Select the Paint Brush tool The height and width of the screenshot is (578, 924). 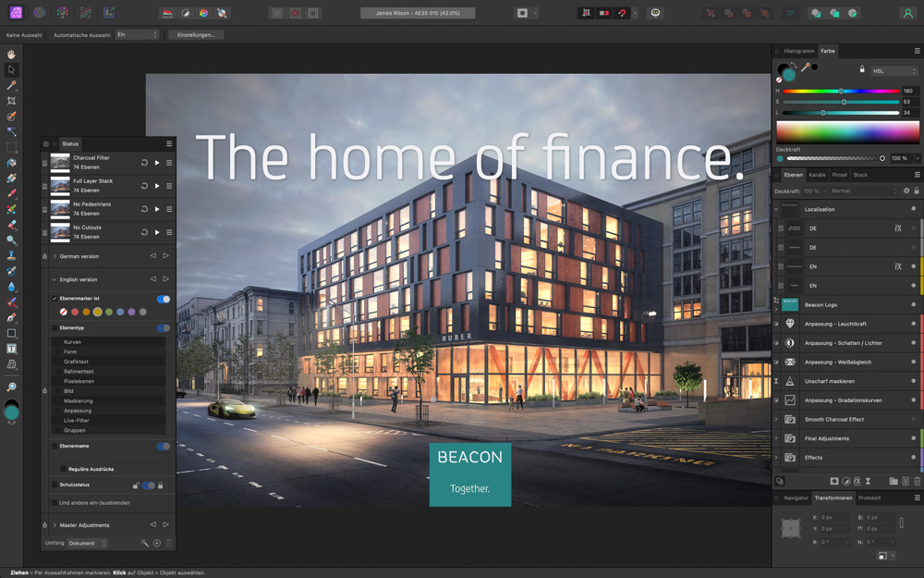(11, 193)
